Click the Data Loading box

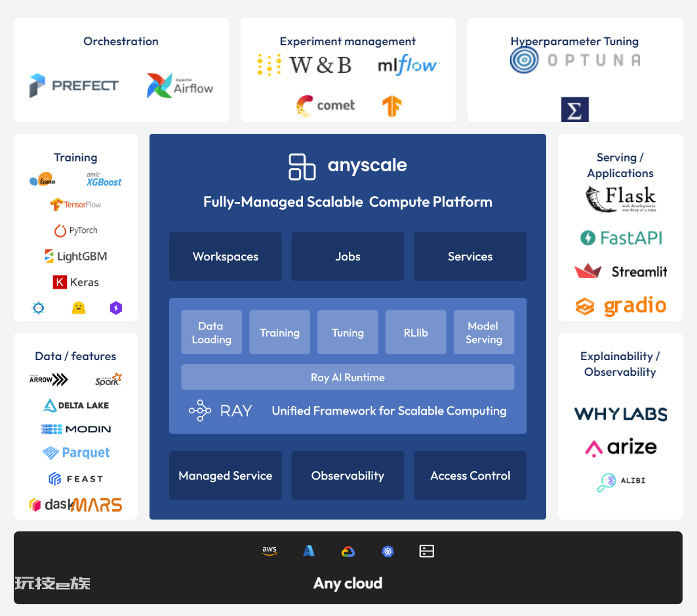(x=212, y=332)
